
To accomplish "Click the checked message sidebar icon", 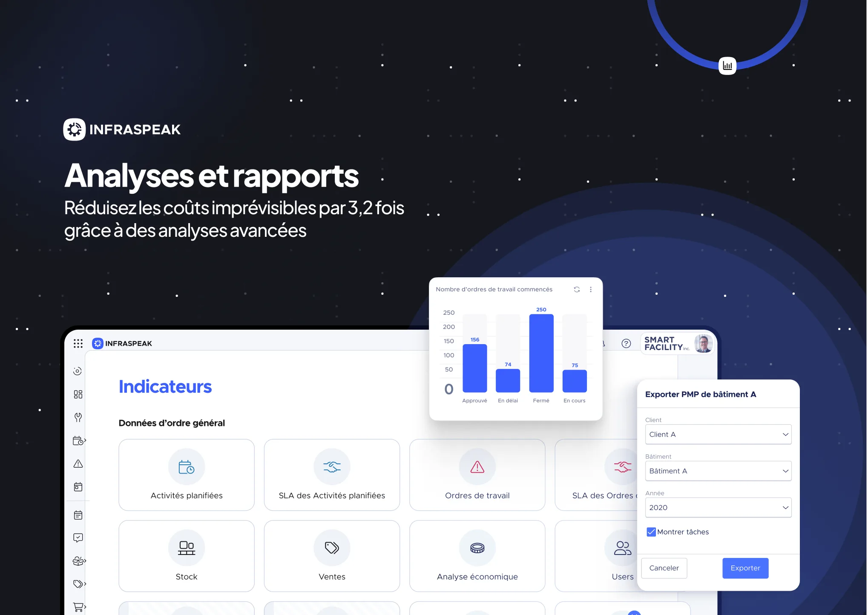I will [x=78, y=538].
